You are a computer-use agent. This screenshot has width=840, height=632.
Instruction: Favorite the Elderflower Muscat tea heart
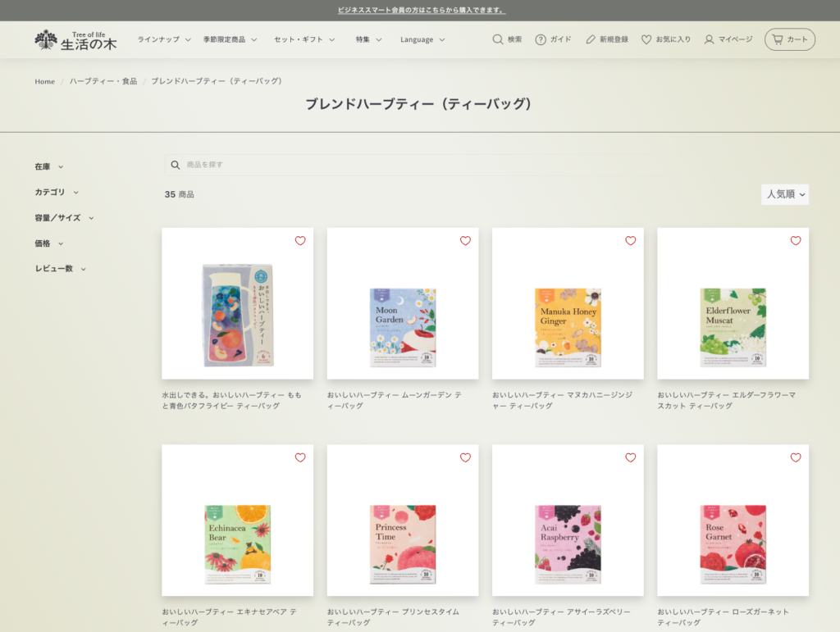click(796, 241)
